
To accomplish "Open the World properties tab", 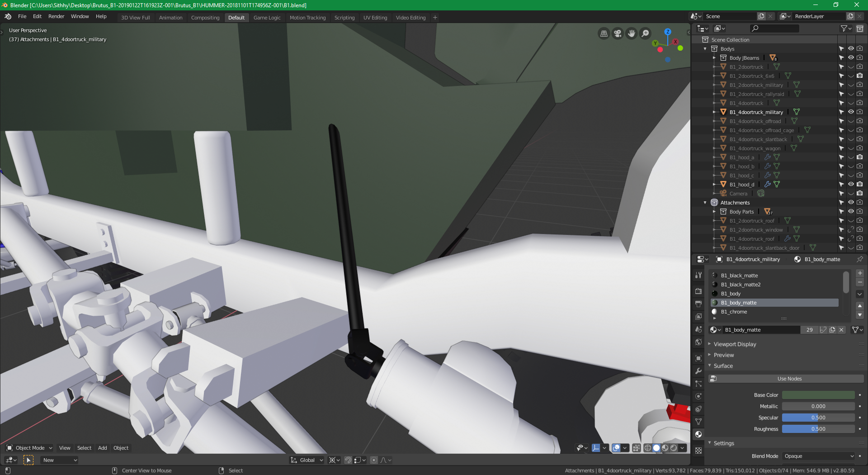I will pyautogui.click(x=698, y=342).
